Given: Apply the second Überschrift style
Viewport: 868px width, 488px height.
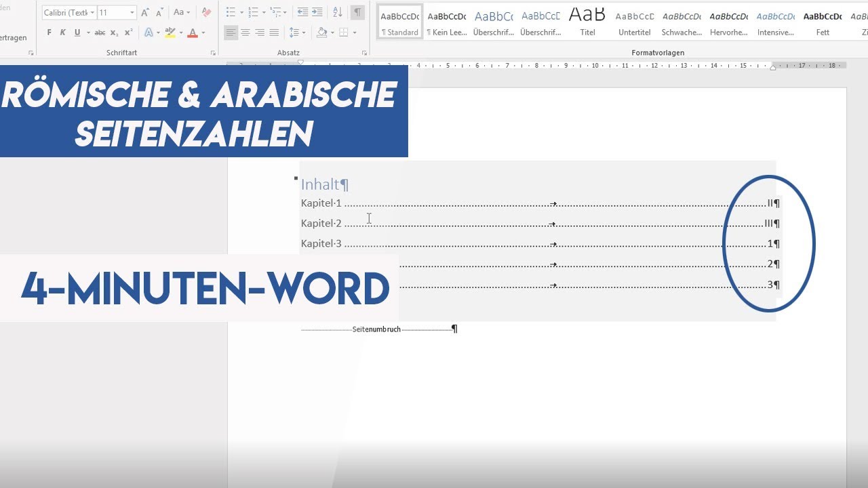Looking at the screenshot, I should coord(540,22).
